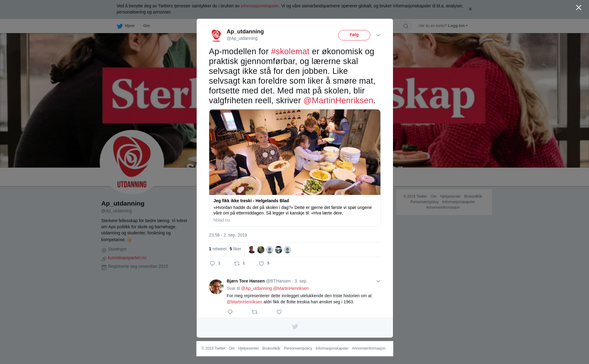Viewport: 589px width, 364px height.
Task: Visit kunnskapspartiet.no profile link
Action: pos(127,258)
